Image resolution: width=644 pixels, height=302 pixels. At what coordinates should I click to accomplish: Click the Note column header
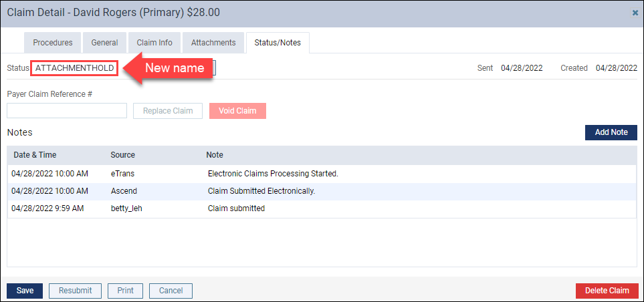(x=215, y=155)
